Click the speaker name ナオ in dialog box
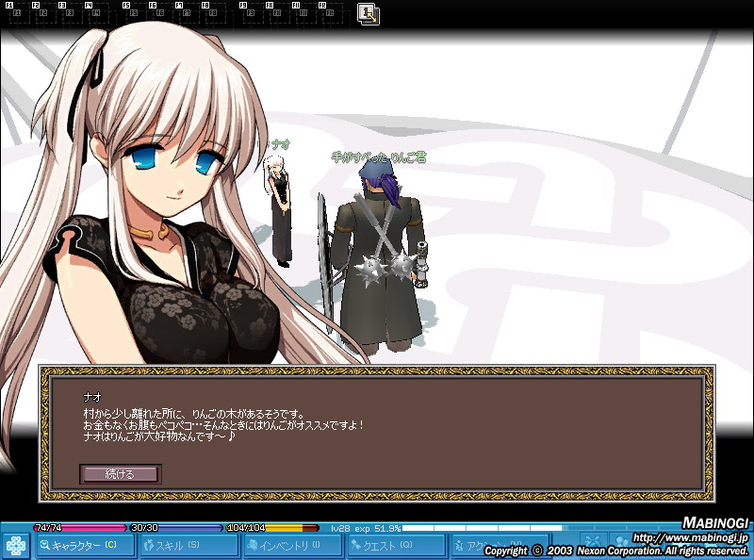 click(92, 397)
